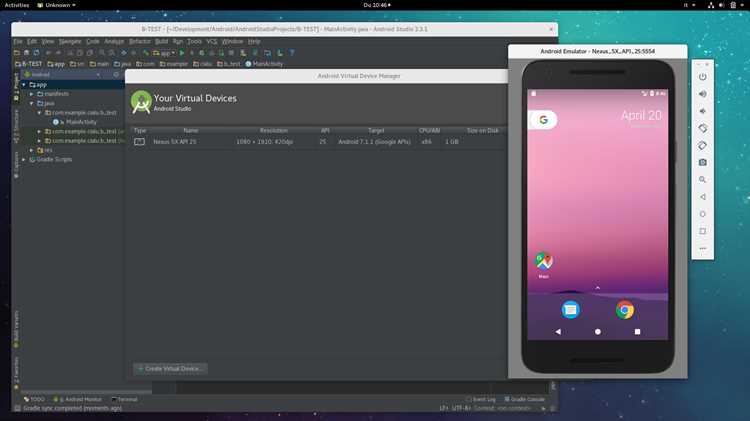Toggle Build Variants side panel tab

pos(16,329)
